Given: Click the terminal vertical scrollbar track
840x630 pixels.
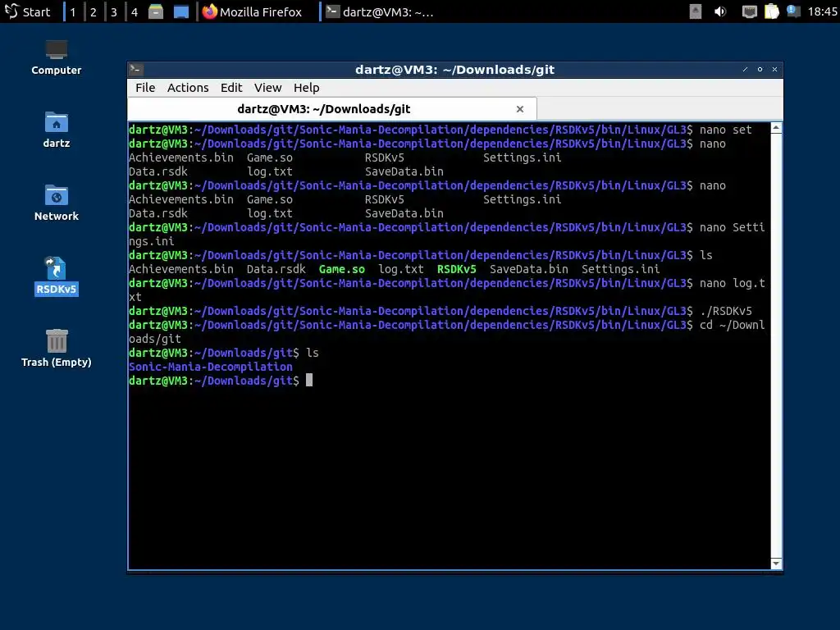Looking at the screenshot, I should click(x=776, y=345).
